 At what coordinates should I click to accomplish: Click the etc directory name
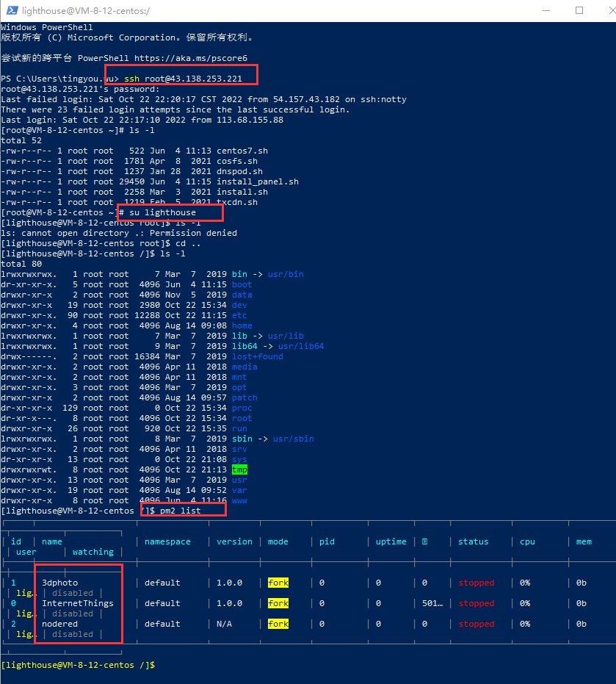tap(239, 315)
